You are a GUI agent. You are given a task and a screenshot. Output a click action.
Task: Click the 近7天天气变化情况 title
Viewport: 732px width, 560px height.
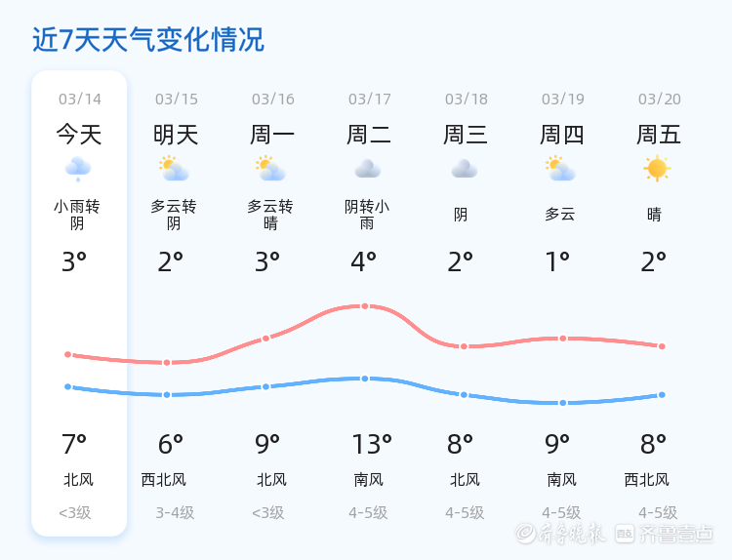[x=148, y=40]
